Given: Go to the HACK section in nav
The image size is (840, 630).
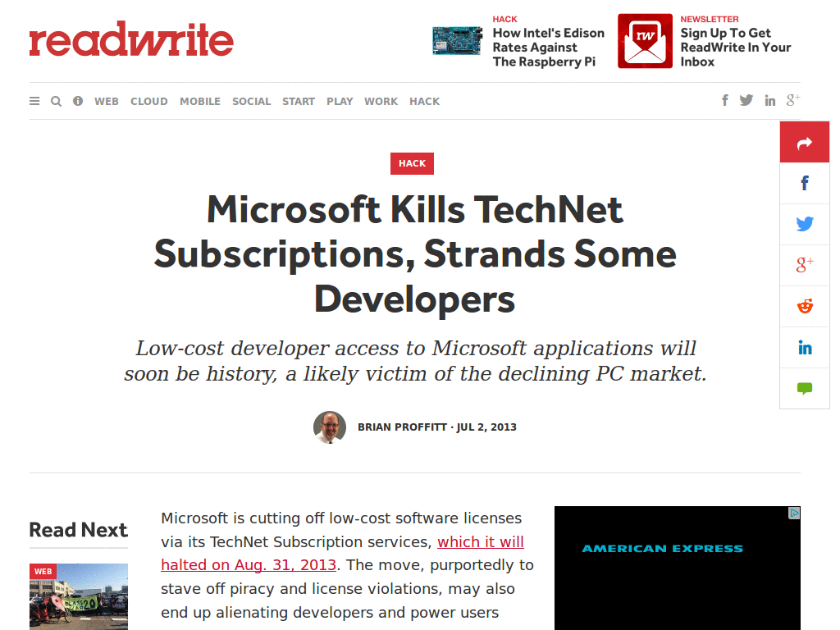Looking at the screenshot, I should (x=424, y=101).
